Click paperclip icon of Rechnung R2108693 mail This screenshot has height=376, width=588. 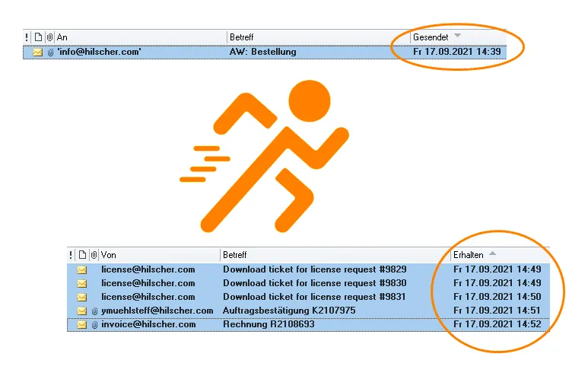pyautogui.click(x=94, y=324)
